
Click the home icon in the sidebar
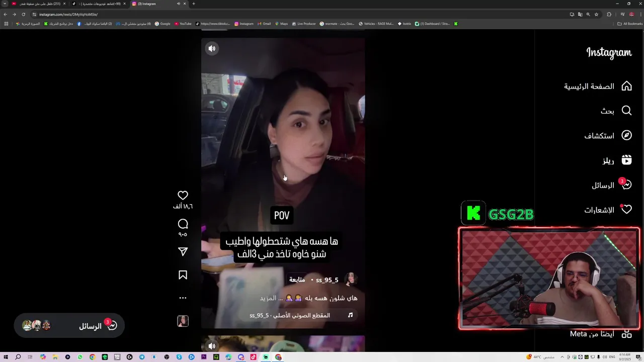[x=626, y=86]
